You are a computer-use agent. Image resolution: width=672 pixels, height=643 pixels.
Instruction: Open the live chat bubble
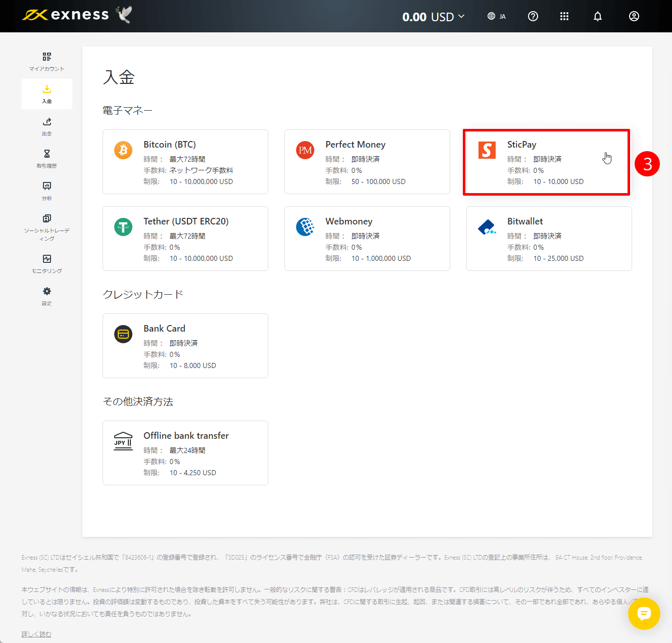click(644, 614)
